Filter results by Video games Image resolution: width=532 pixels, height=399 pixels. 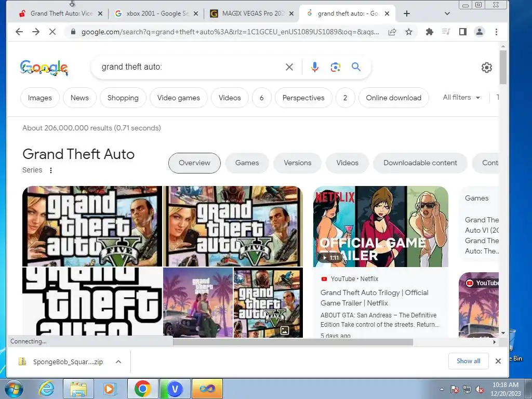pos(179,98)
